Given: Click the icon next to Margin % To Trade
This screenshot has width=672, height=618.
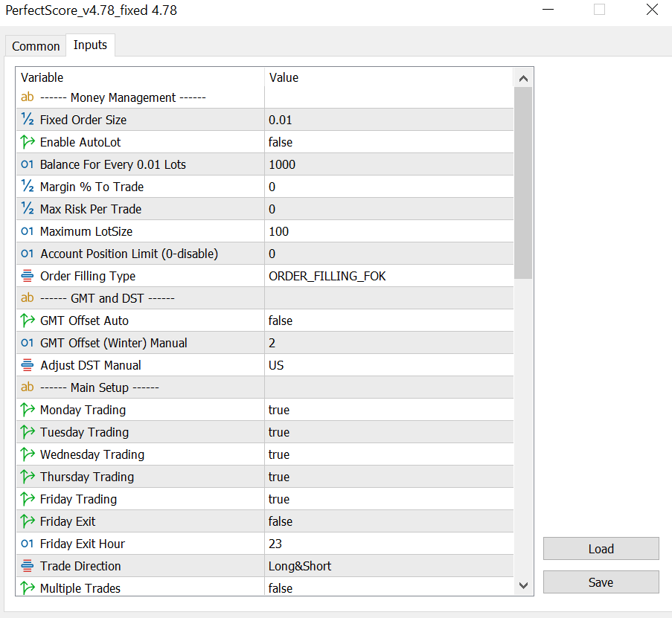Looking at the screenshot, I should coord(28,187).
